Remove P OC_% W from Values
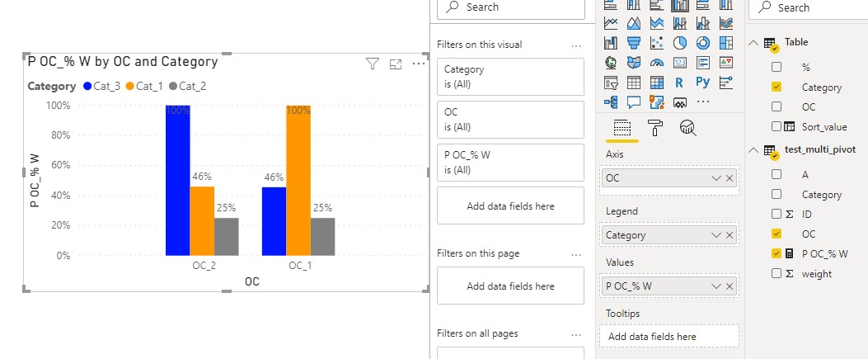 pos(730,286)
